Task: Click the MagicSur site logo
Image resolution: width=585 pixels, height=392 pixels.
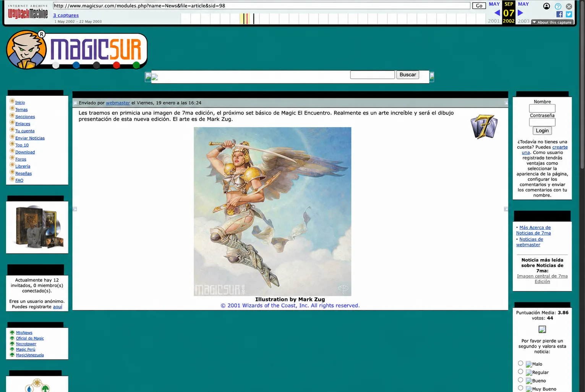Action: coord(77,50)
